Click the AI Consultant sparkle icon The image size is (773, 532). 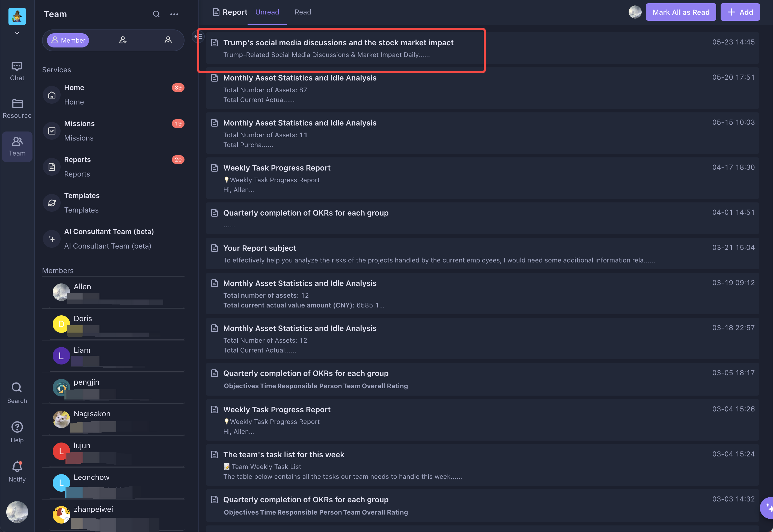coord(52,239)
